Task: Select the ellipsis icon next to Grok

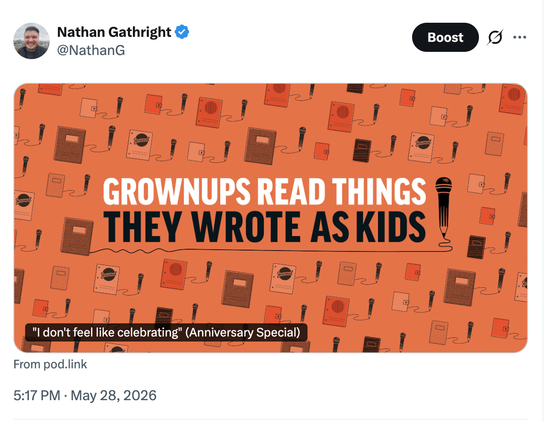Action: [x=520, y=37]
